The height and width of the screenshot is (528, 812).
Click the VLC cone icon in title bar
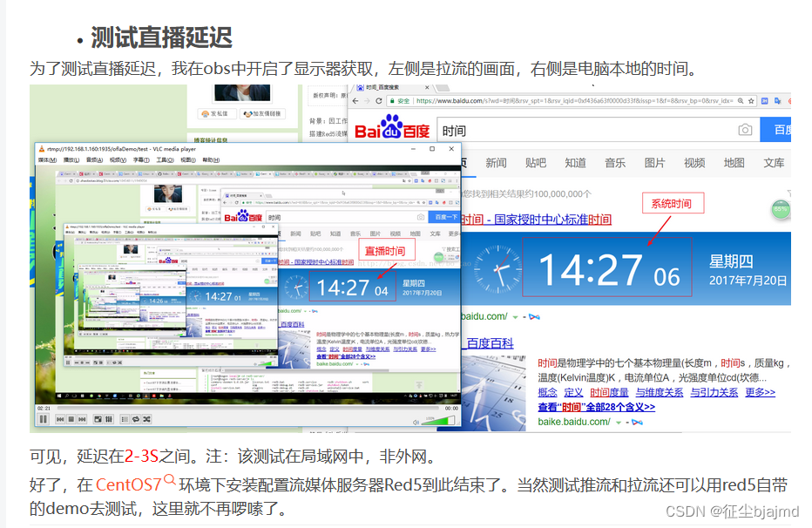tap(42, 149)
